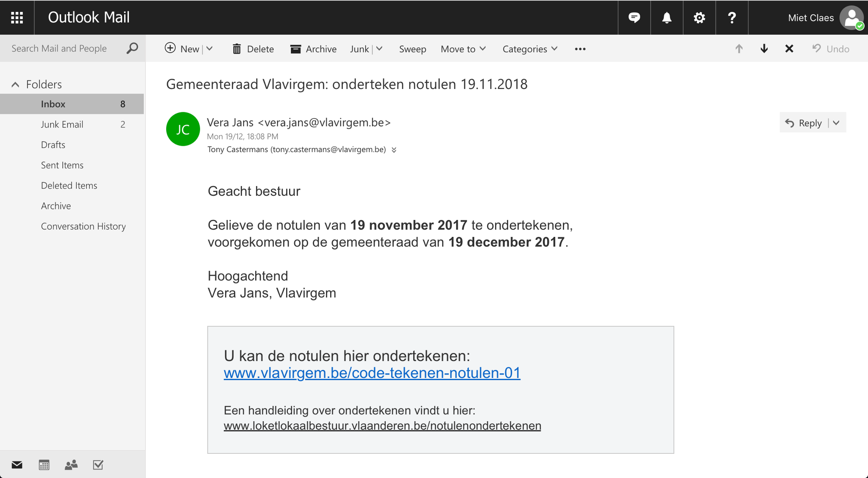
Task: Open the calendar view icon
Action: click(44, 465)
